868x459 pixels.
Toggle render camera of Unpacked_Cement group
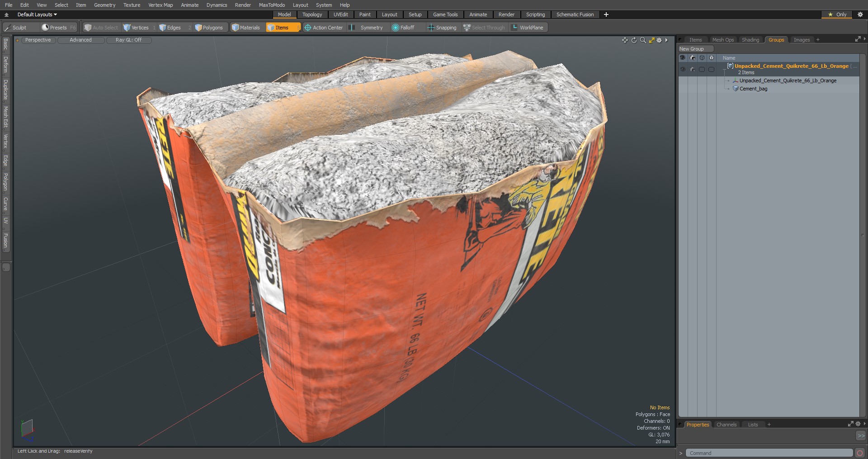click(x=692, y=69)
